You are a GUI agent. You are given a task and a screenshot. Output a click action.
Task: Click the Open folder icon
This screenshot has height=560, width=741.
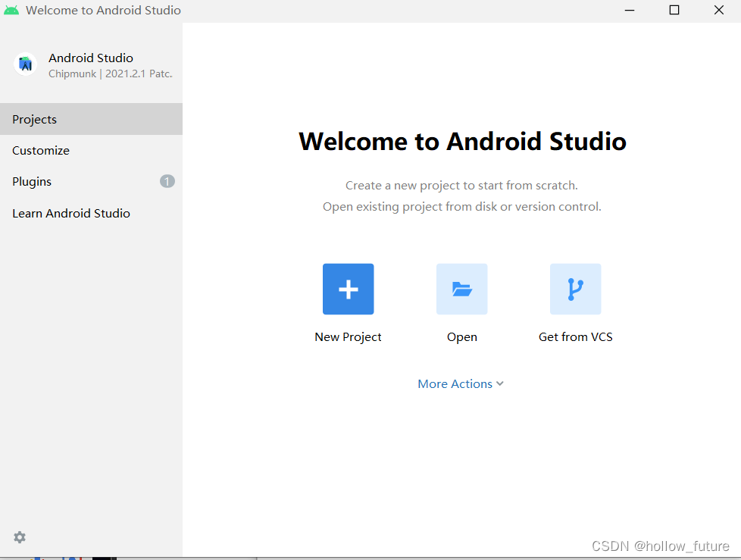click(461, 289)
